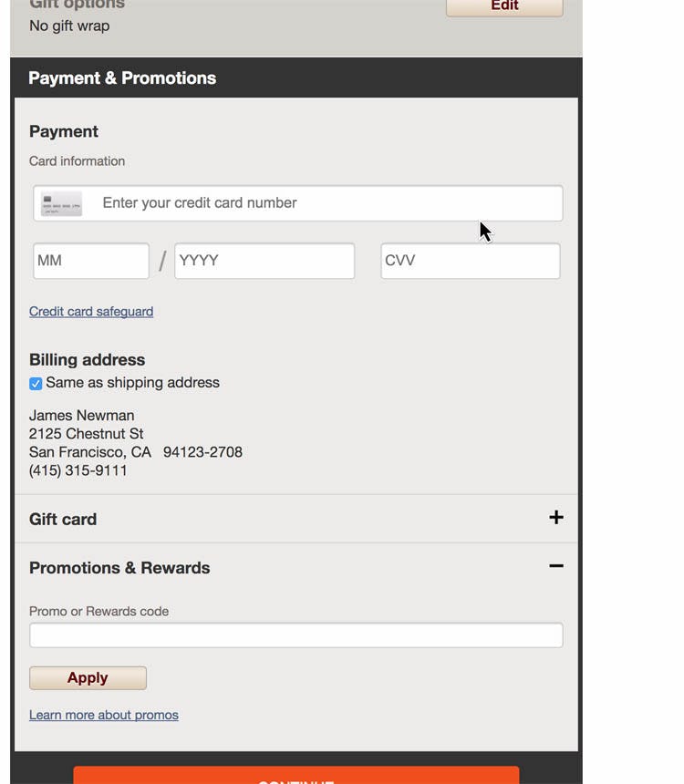Click the orange Continue button
This screenshot has width=684, height=784.
[x=296, y=776]
